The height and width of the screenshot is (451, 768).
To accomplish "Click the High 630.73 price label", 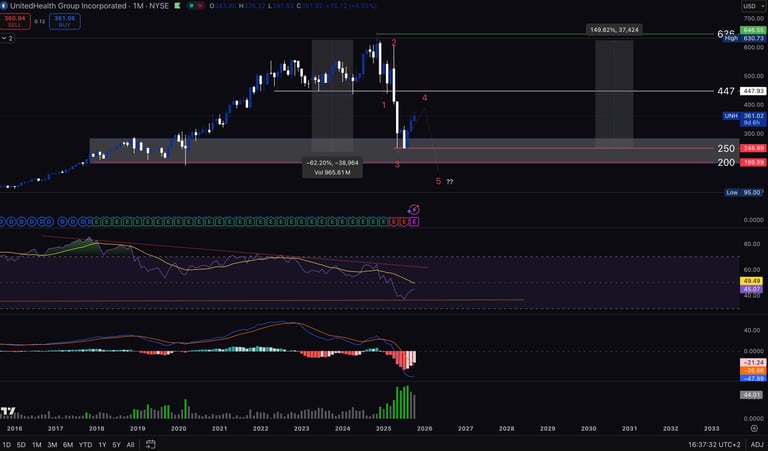I will [744, 38].
